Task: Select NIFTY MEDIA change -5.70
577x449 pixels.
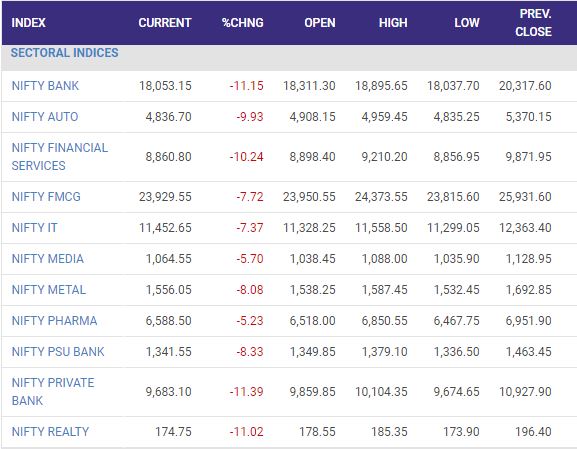Action: pyautogui.click(x=250, y=259)
